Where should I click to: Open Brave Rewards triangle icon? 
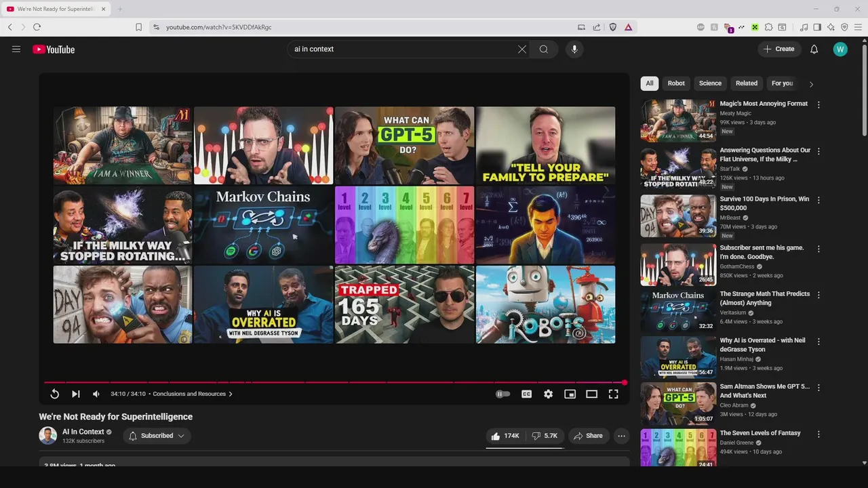pos(629,27)
